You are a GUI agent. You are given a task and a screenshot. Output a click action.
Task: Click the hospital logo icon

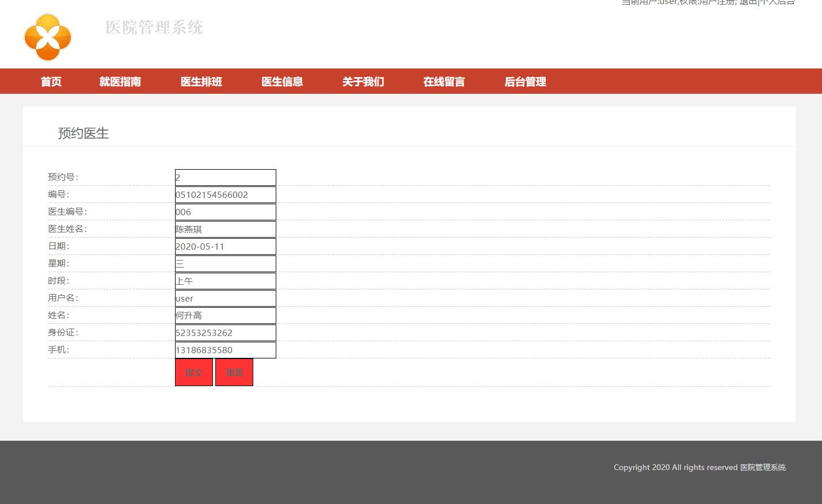point(47,37)
